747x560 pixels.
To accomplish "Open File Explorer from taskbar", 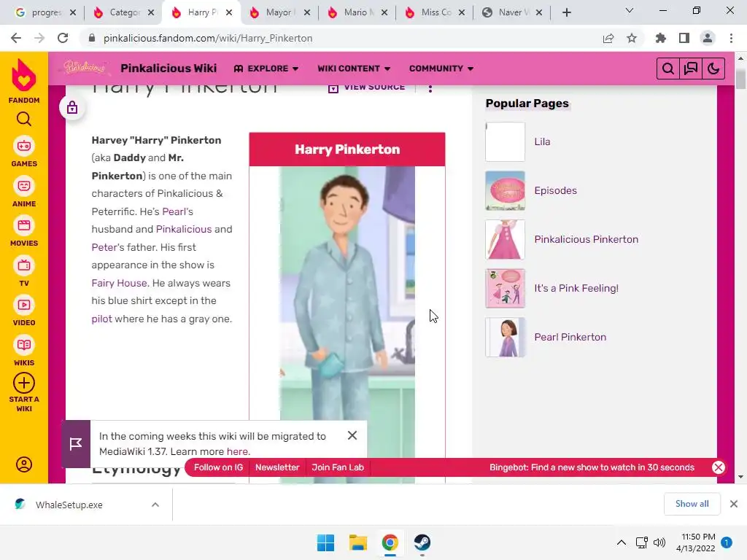I will pos(357,542).
